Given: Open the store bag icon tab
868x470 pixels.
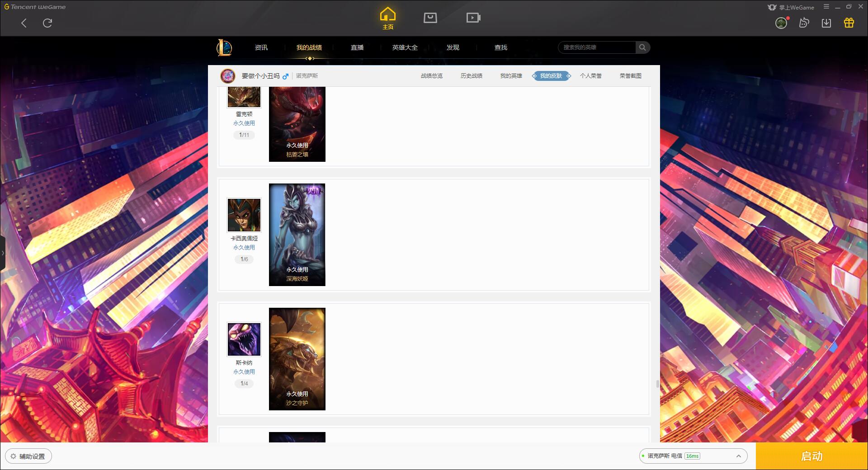Looking at the screenshot, I should point(430,18).
